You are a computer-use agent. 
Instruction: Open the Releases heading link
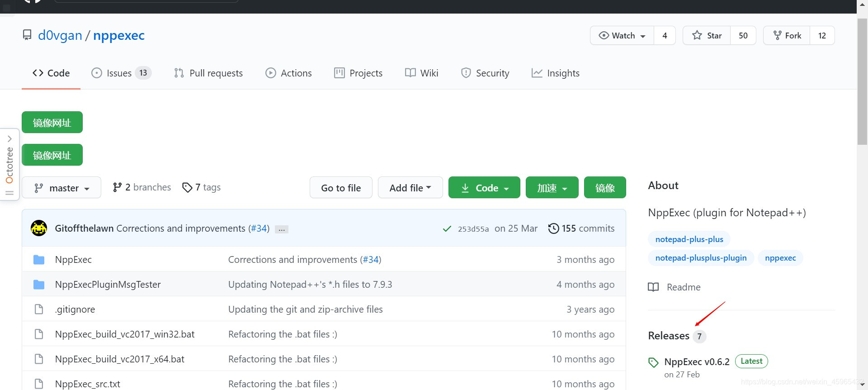[669, 335]
